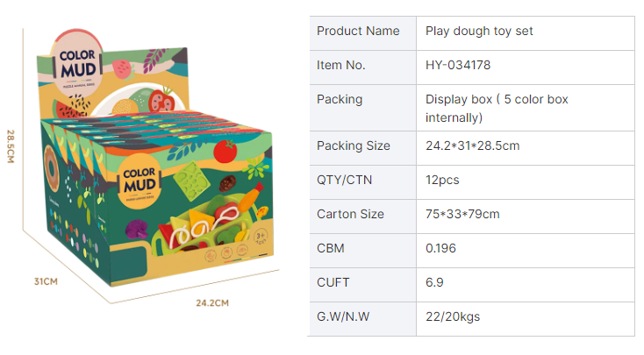This screenshot has width=644, height=355.
Task: Click the strawberry graphic on header card
Action: point(123,69)
